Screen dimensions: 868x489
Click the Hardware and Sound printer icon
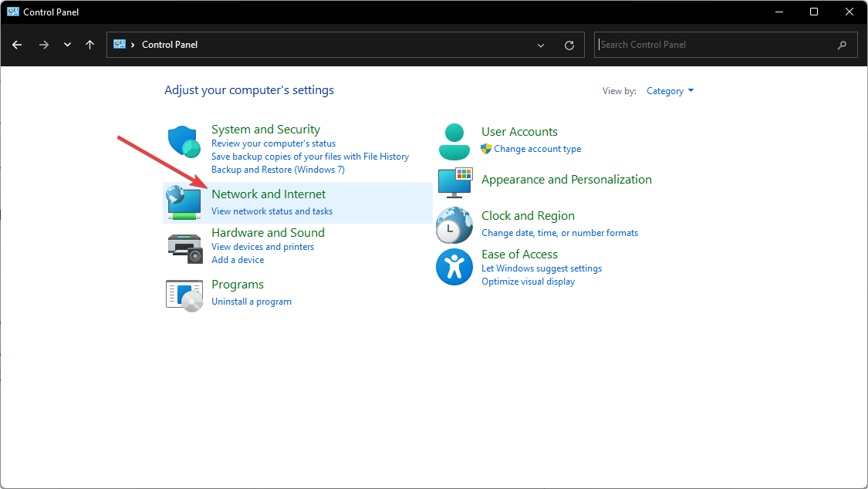point(184,246)
